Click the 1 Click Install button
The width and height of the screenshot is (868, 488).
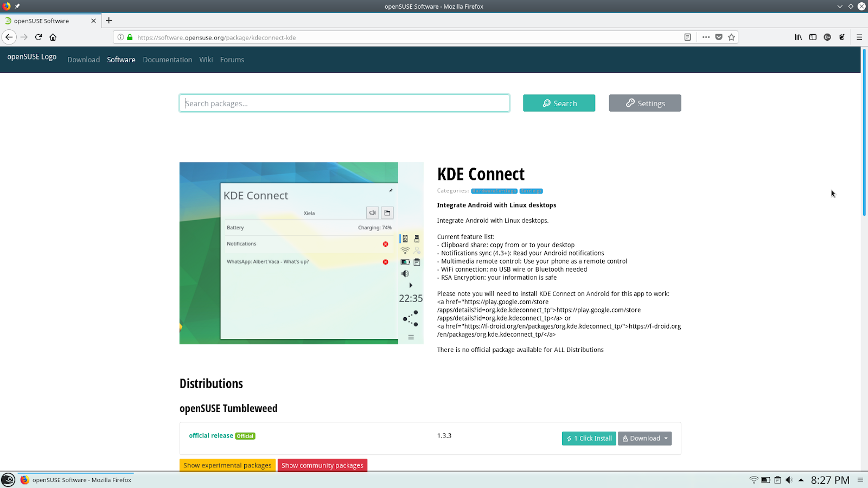click(589, 438)
